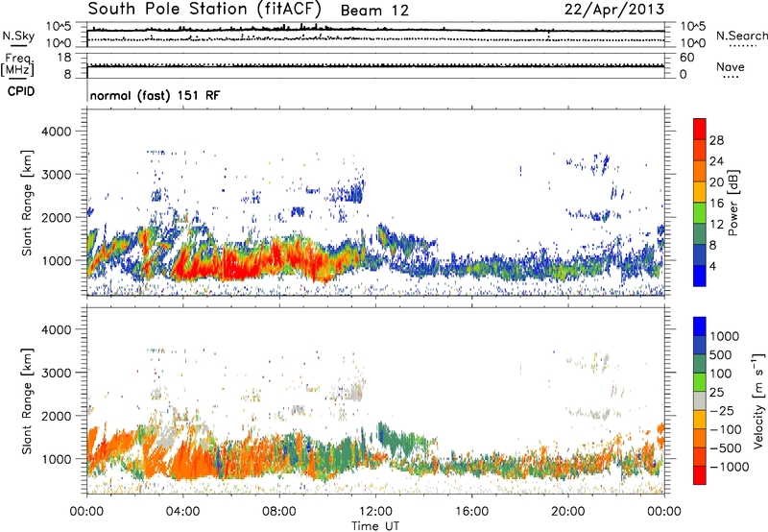Click the "20" label on power colorbar

pos(716,182)
